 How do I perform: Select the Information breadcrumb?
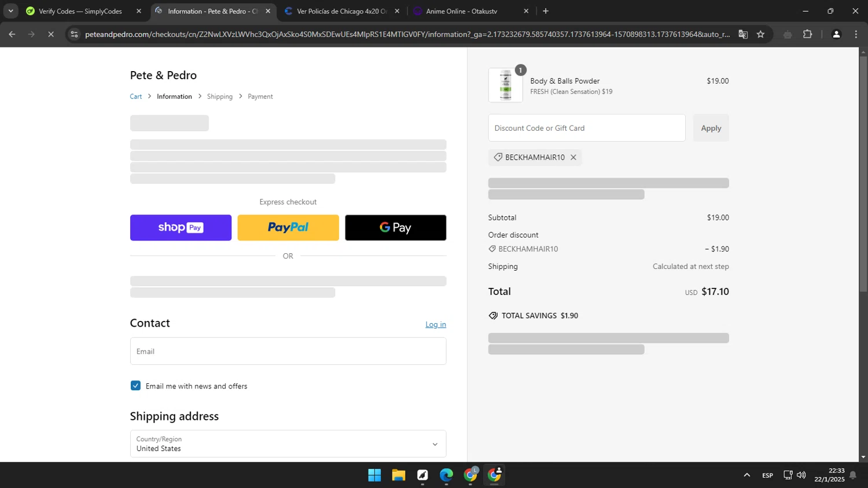coord(174,97)
